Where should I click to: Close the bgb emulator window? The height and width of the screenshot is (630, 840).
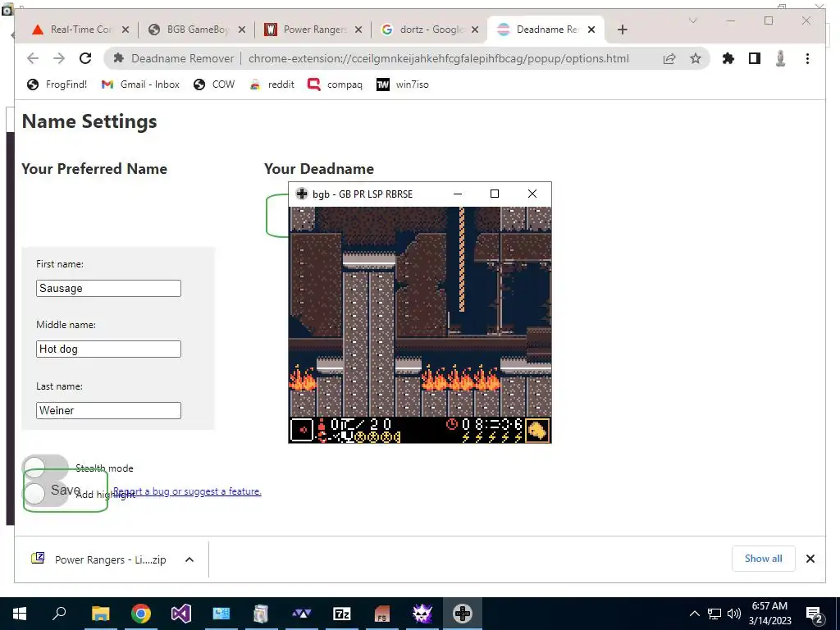click(x=532, y=194)
